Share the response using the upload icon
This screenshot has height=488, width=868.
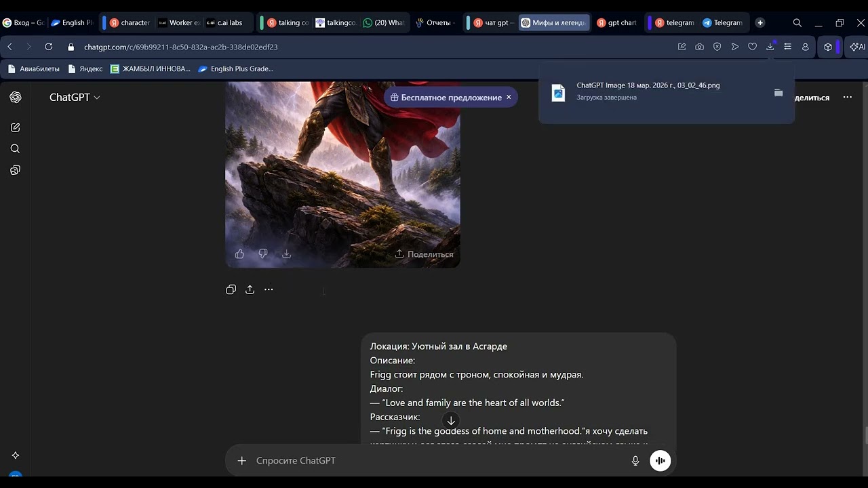pyautogui.click(x=250, y=289)
